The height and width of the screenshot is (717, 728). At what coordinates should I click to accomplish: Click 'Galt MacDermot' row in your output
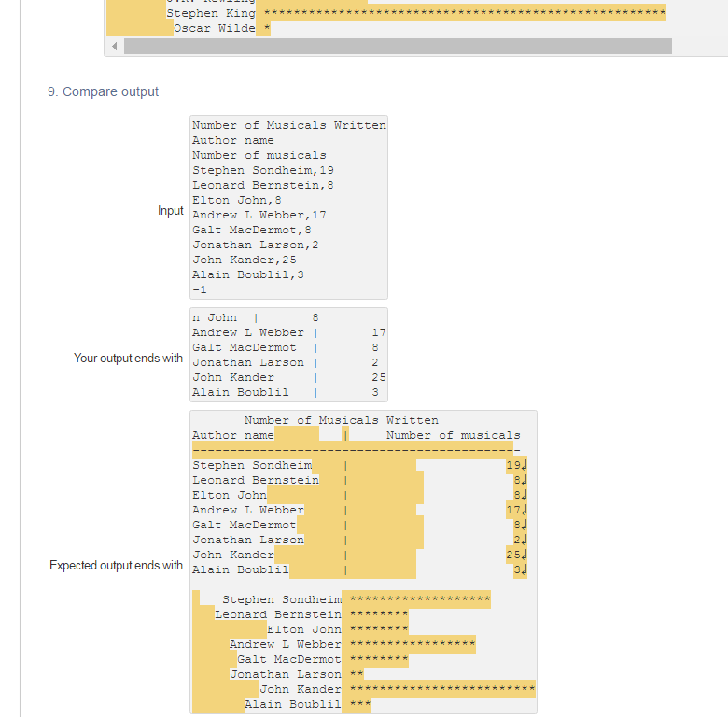[286, 348]
